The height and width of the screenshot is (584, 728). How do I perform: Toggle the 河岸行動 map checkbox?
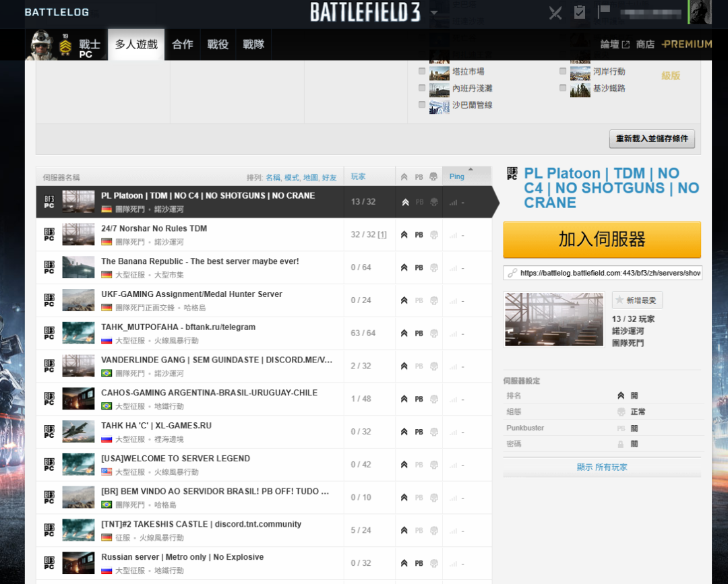[x=563, y=71]
